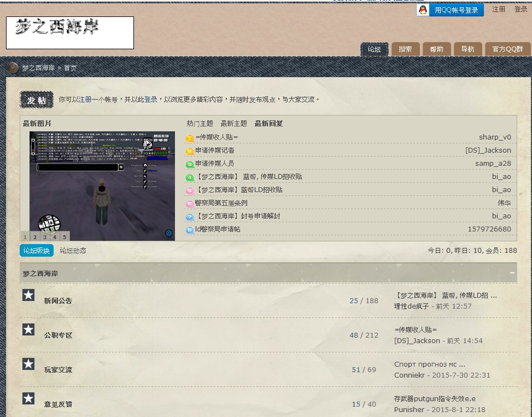Show slide 4 of latest pictures
Screen dimensions: 532x417
55,237
